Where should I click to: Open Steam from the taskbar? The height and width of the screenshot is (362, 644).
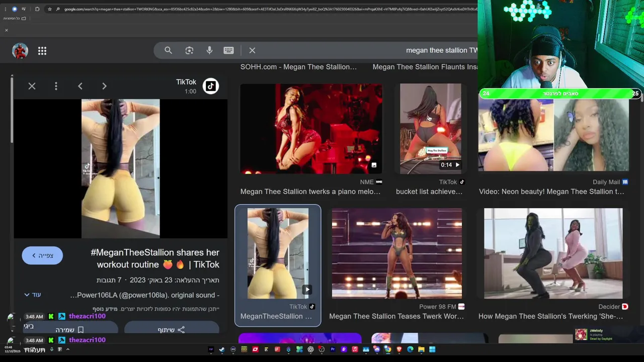(222, 349)
